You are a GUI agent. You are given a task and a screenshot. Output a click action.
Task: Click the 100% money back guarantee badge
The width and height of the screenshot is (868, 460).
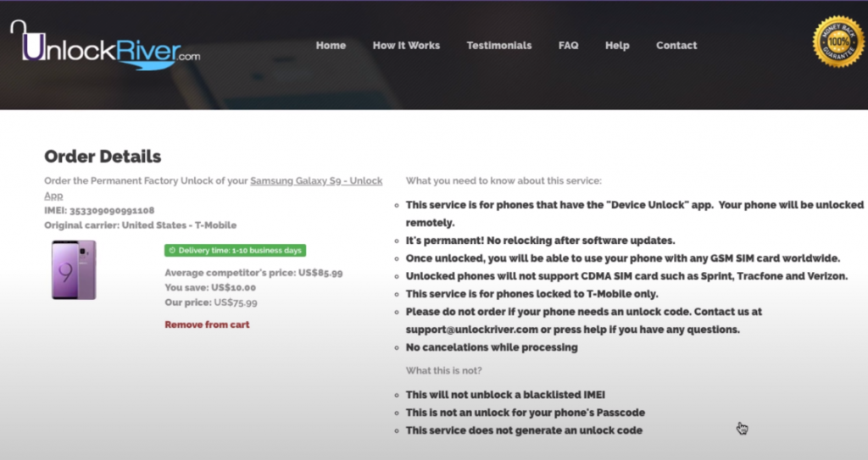[x=838, y=42]
